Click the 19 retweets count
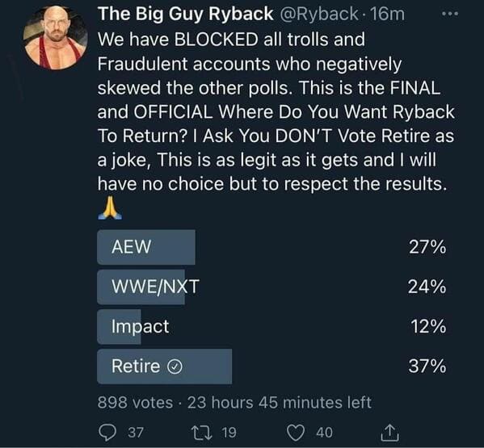 (x=229, y=433)
